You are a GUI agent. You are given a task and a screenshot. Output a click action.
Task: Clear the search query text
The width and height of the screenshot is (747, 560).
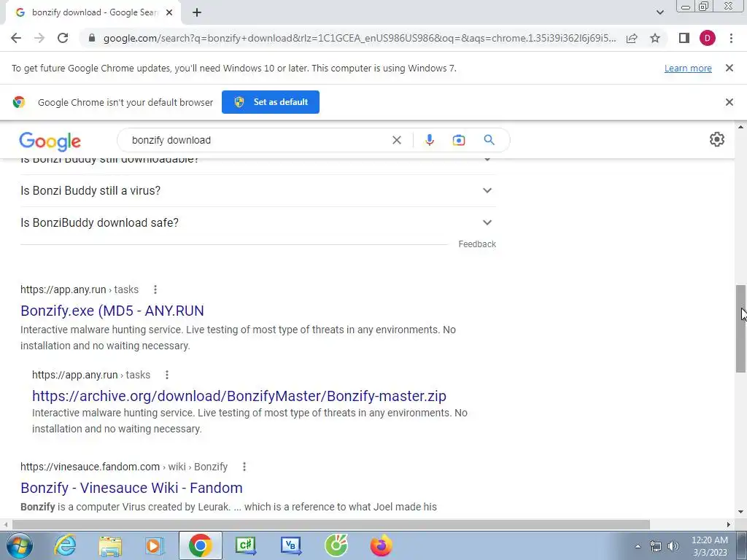[397, 140]
